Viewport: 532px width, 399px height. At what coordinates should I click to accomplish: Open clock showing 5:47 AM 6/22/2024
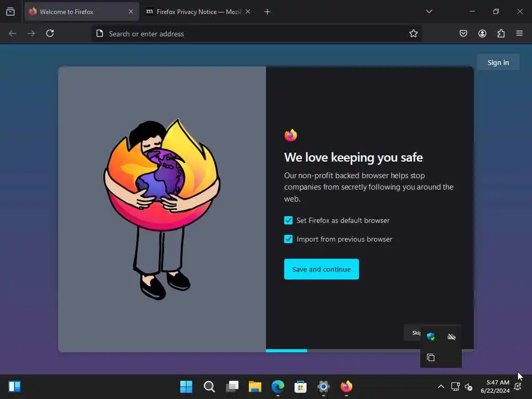coord(495,387)
